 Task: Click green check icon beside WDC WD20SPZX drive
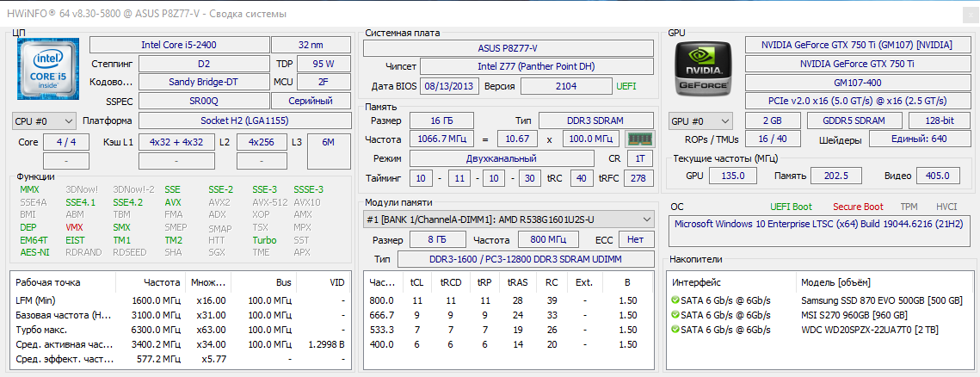tap(675, 330)
